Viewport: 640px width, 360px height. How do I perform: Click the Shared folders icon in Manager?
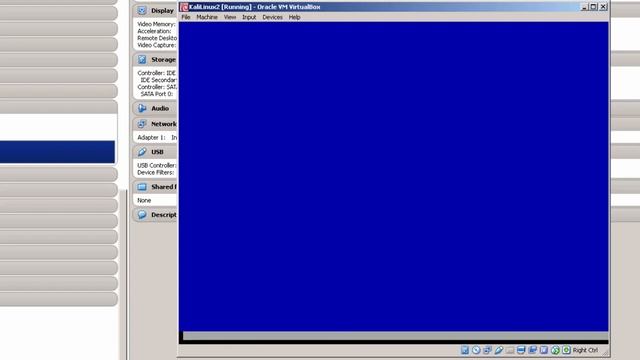click(x=142, y=187)
